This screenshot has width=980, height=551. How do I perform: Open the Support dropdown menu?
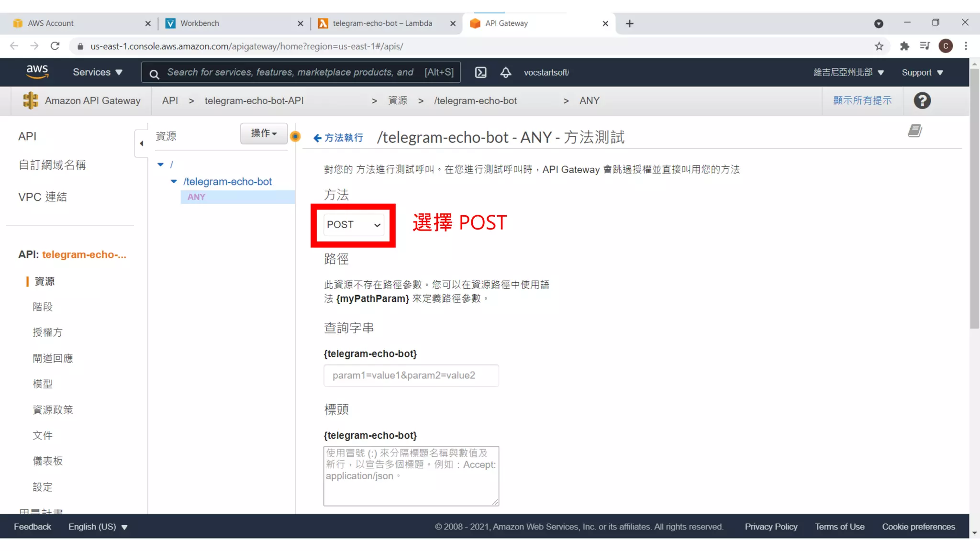tap(922, 72)
